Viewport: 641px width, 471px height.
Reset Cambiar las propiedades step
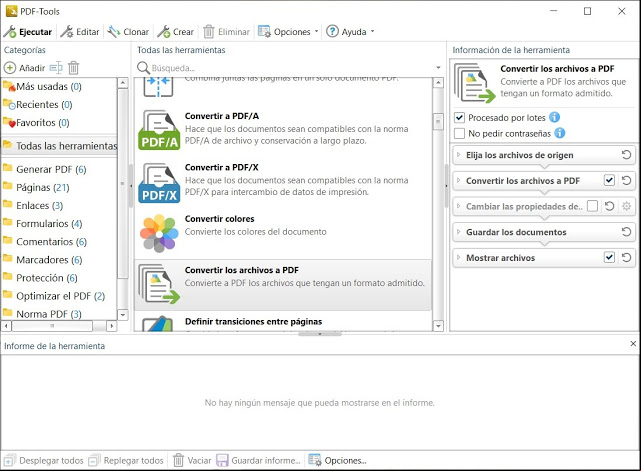click(610, 206)
